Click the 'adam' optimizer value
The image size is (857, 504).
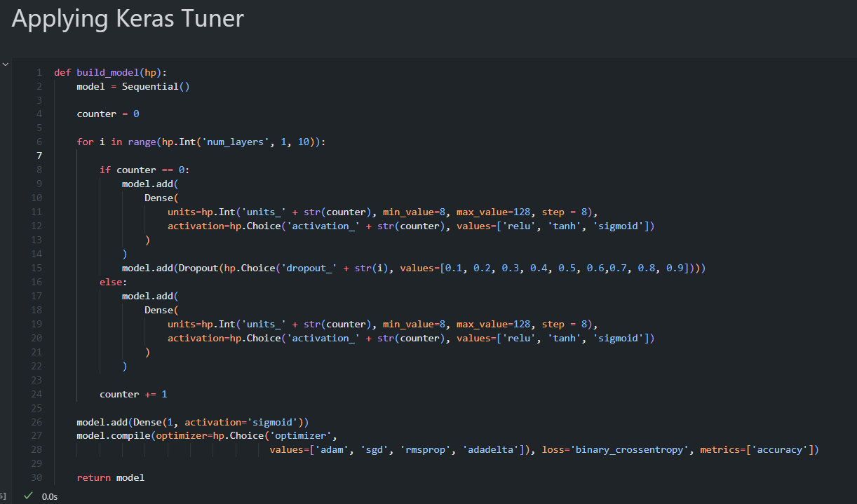click(x=332, y=449)
